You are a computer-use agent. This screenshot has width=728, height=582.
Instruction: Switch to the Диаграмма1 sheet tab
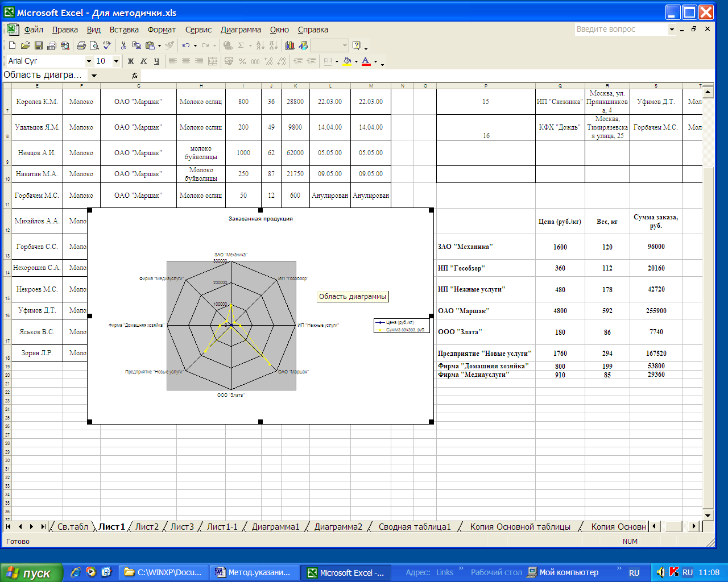point(275,526)
